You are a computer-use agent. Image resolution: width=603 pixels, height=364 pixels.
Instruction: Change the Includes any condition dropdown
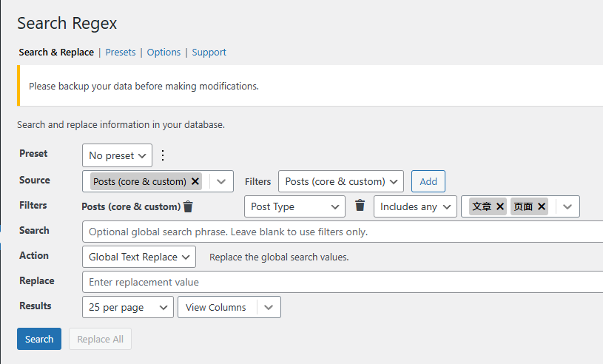click(414, 207)
